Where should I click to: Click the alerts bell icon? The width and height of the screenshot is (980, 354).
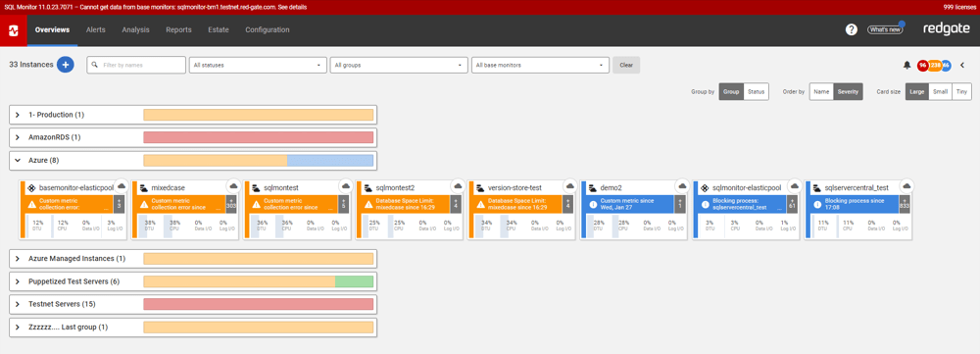pos(906,65)
